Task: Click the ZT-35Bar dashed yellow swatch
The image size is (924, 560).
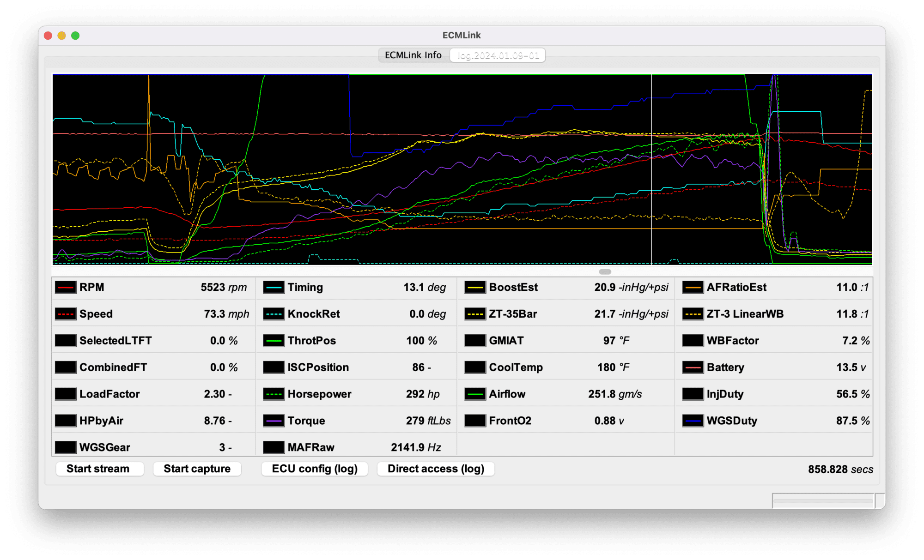Action: pos(475,314)
